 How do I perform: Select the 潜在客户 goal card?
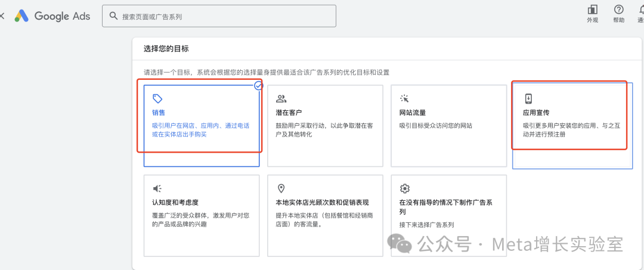pos(324,125)
